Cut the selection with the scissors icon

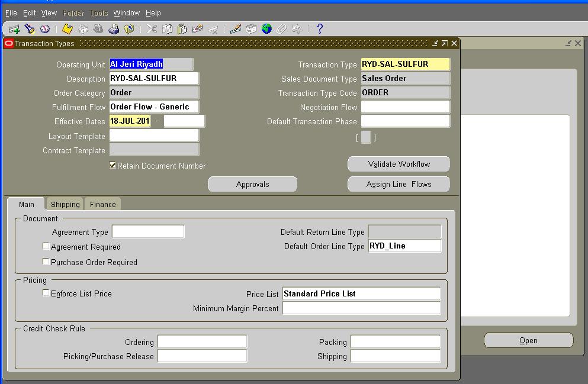point(151,28)
